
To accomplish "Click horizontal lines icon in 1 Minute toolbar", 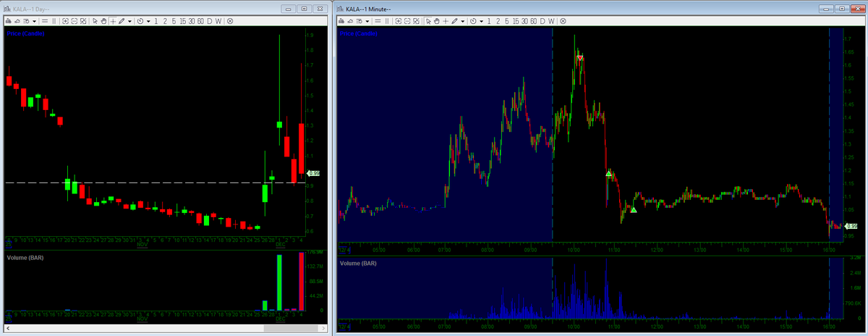I will coord(378,21).
